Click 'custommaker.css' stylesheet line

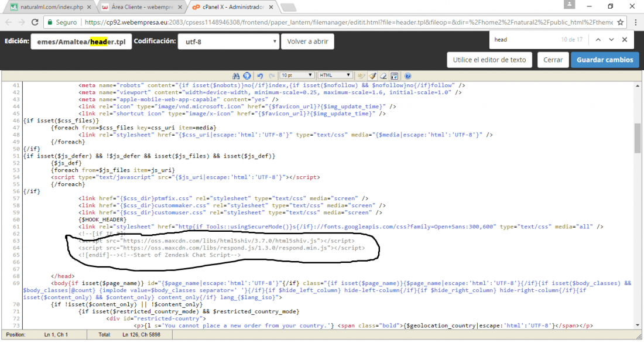tap(232, 205)
